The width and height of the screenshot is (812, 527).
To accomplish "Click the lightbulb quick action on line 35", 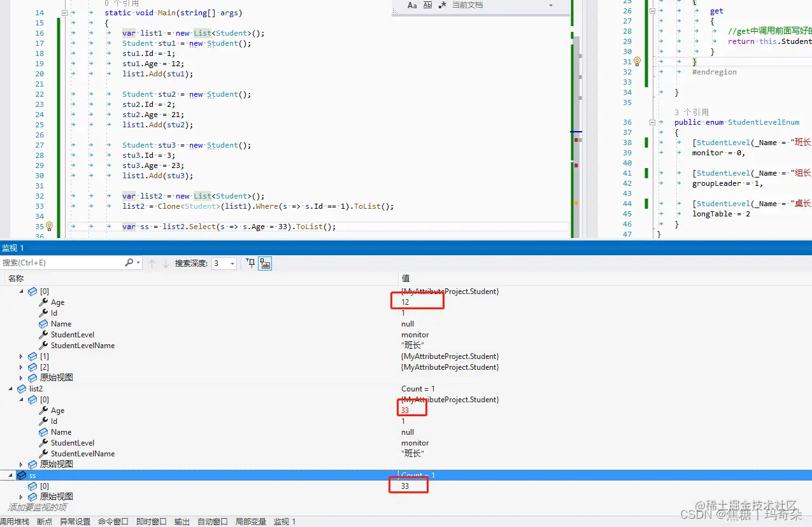I will tap(49, 226).
